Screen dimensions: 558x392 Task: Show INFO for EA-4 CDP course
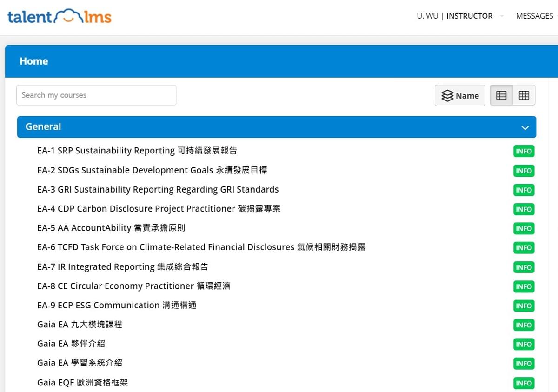(x=524, y=209)
